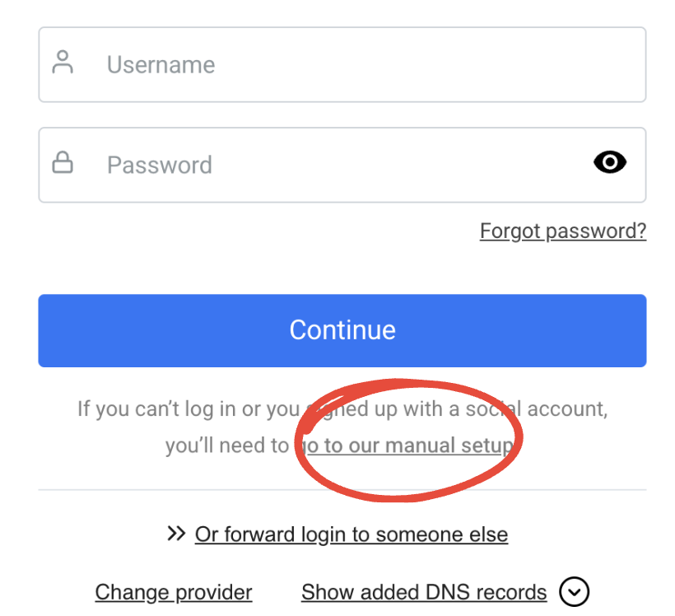Focus the Username input field
This screenshot has width=675, height=616.
click(342, 64)
